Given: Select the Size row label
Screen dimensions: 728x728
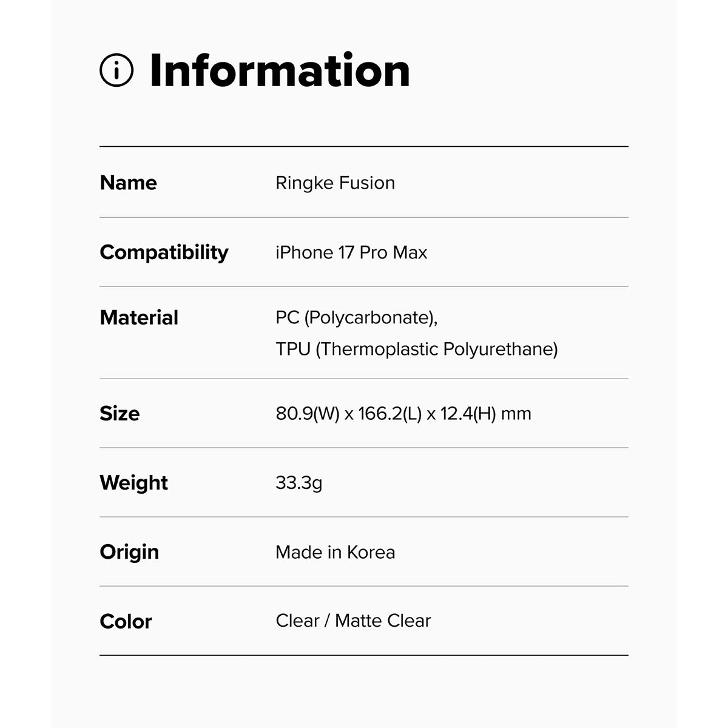Looking at the screenshot, I should 120,413.
